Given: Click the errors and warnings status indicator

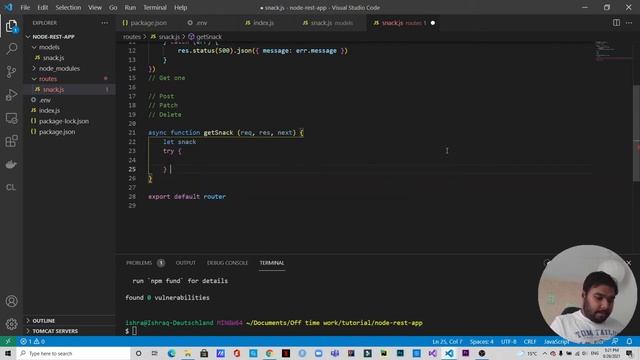Looking at the screenshot, I should tap(32, 341).
